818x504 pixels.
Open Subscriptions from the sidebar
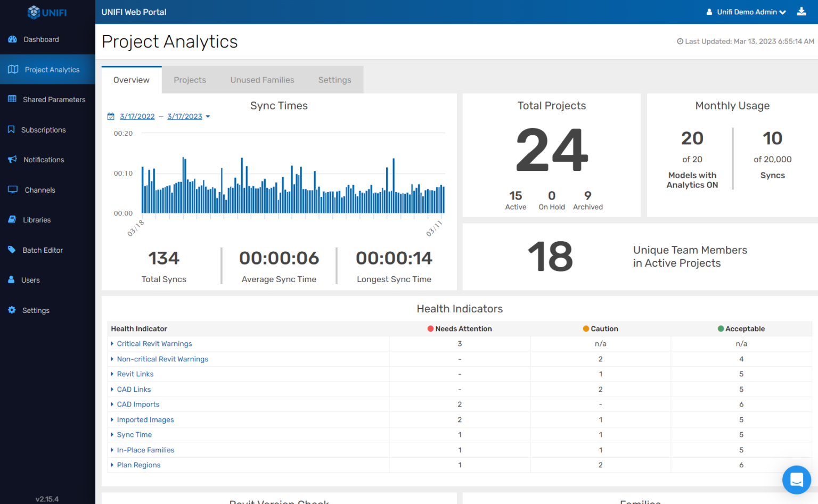[x=43, y=129]
